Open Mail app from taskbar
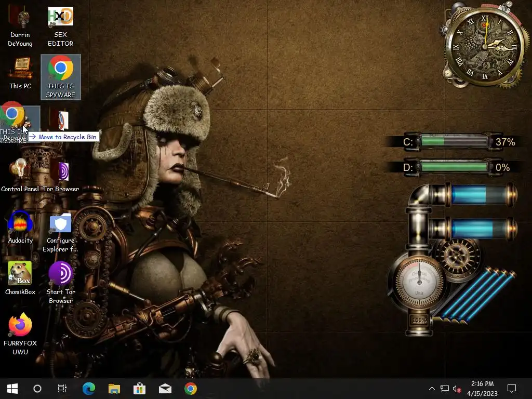The height and width of the screenshot is (399, 532). (x=165, y=389)
